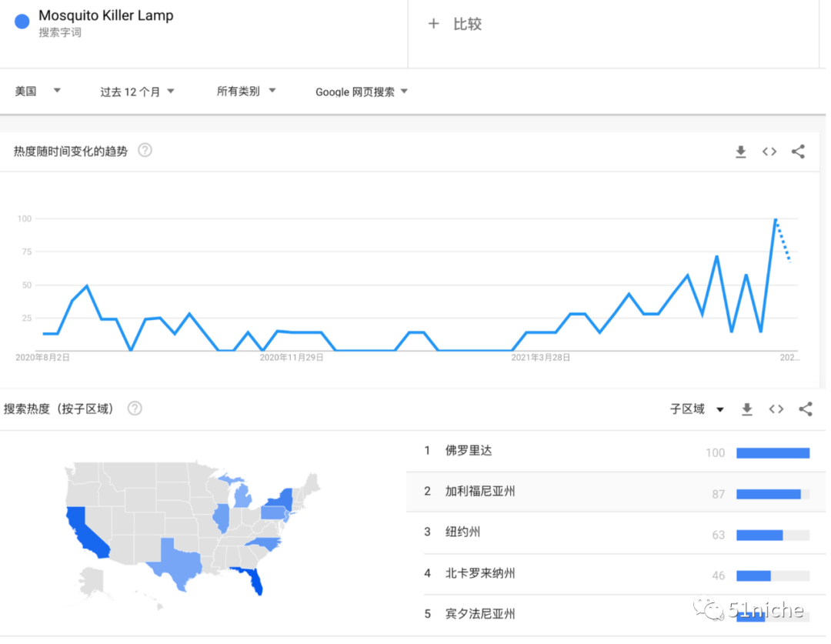Open the 子区域 view selector
The height and width of the screenshot is (644, 831).
(697, 409)
